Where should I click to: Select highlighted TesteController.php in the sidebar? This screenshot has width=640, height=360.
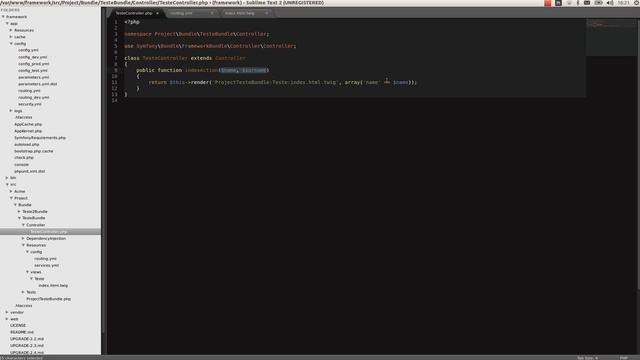(50, 232)
